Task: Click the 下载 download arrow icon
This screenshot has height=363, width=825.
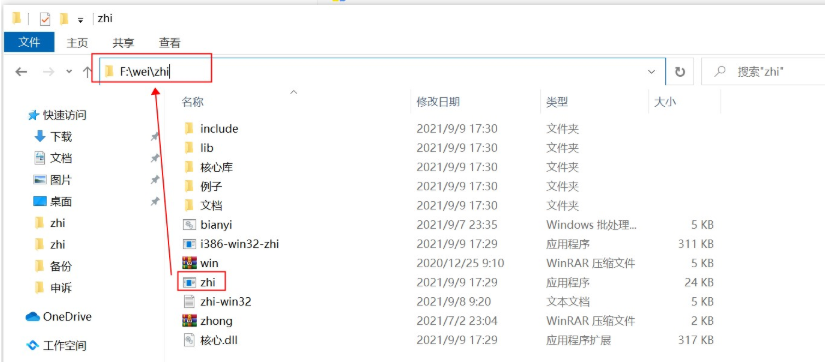Action: [39, 137]
